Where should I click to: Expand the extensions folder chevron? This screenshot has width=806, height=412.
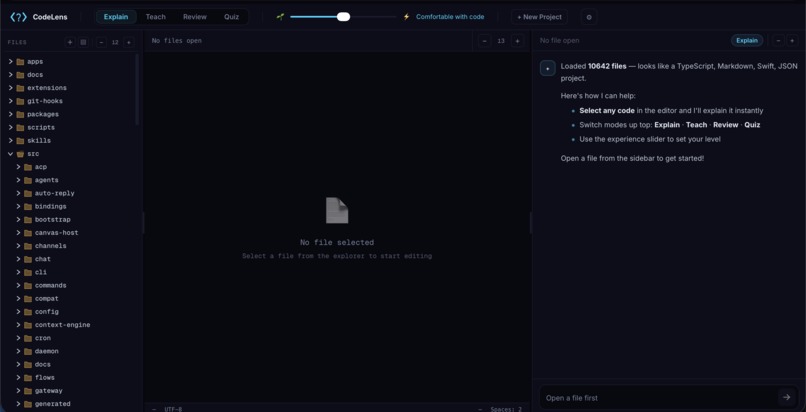point(10,88)
